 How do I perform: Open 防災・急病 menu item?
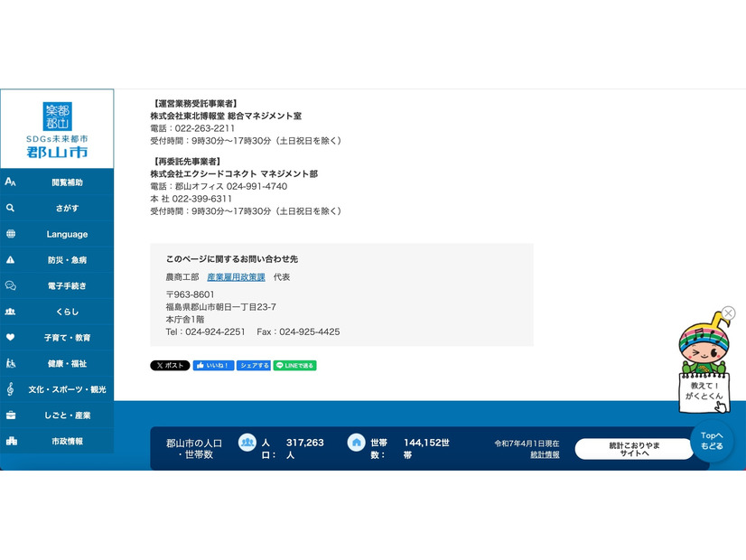[67, 260]
